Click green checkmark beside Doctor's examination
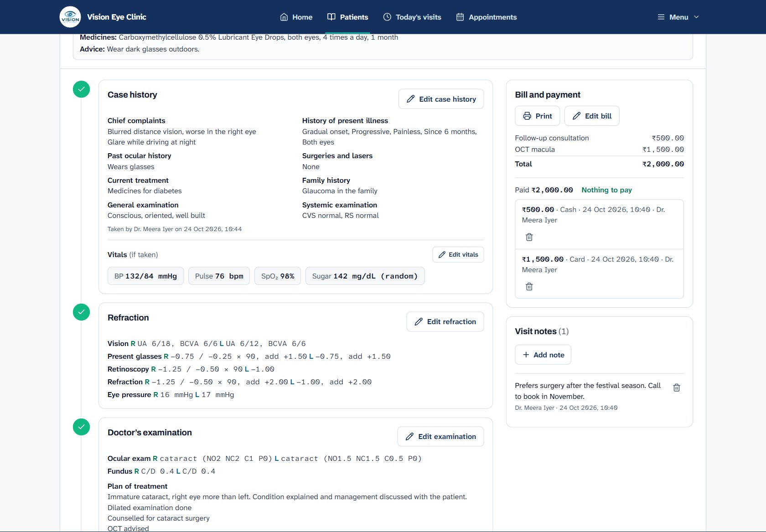 (81, 427)
